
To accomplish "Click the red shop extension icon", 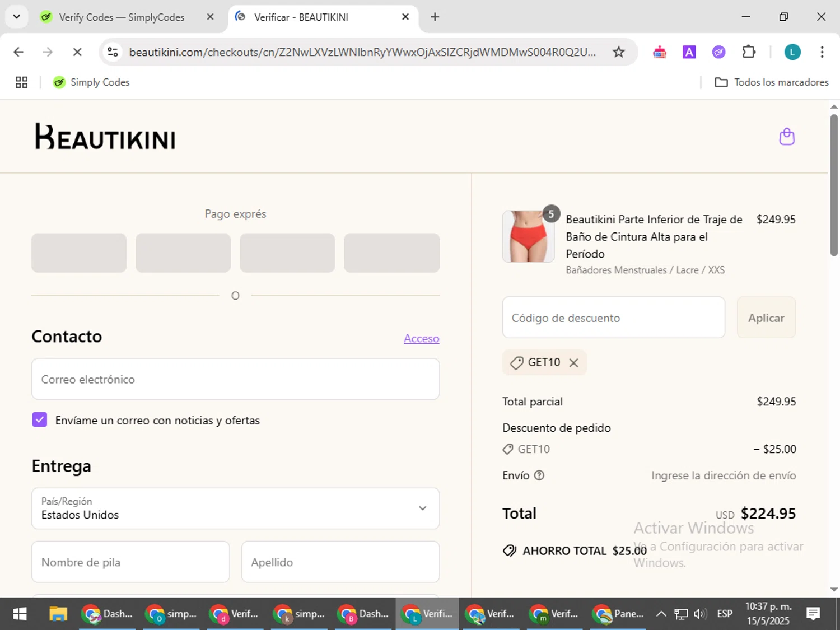I will 660,52.
